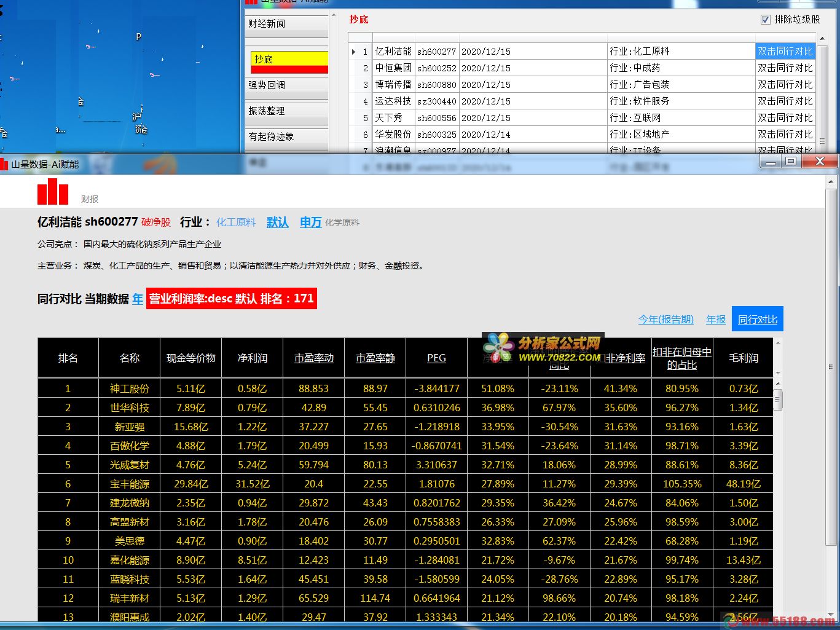The height and width of the screenshot is (630, 840).
Task: Click 双击同行对比 for 天下秀 row
Action: click(x=785, y=117)
